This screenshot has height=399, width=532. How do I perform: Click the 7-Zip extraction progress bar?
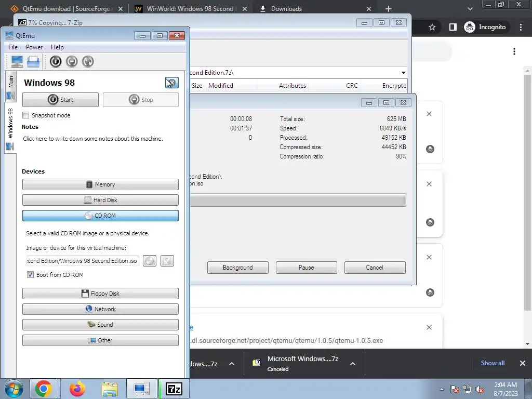(298, 200)
